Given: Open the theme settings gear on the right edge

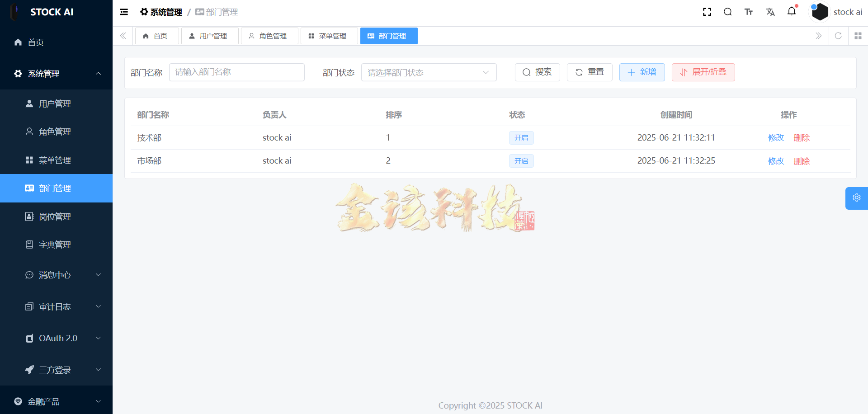Looking at the screenshot, I should click(857, 198).
